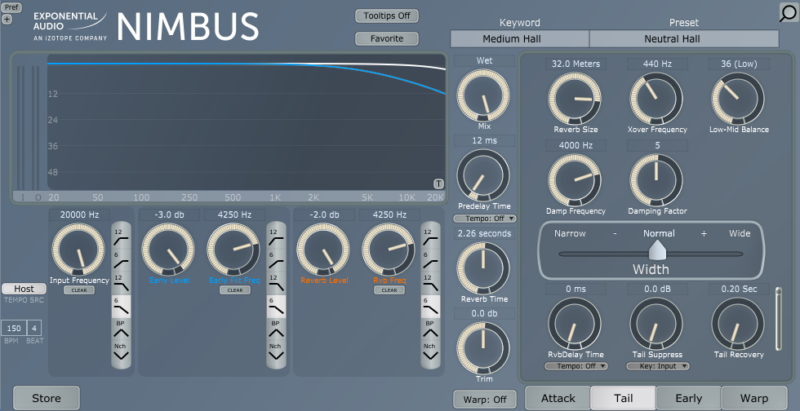The width and height of the screenshot is (800, 411).
Task: Click the magnifying glass search icon
Action: (788, 13)
